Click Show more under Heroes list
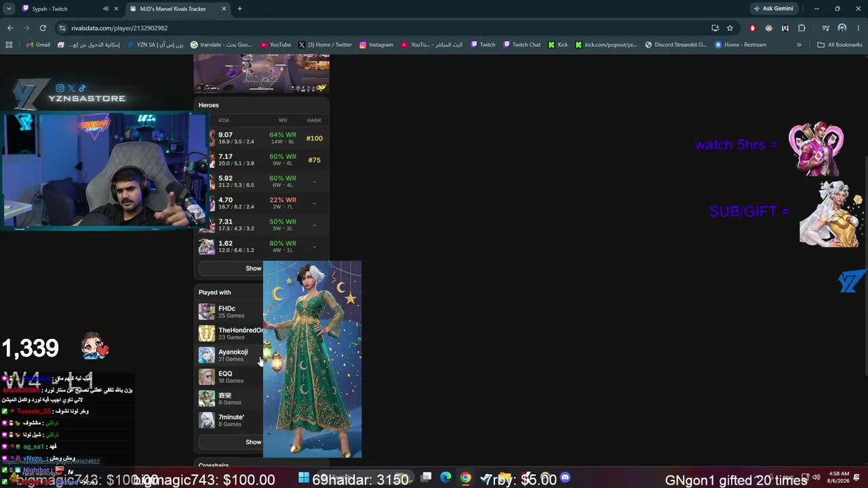 253,268
